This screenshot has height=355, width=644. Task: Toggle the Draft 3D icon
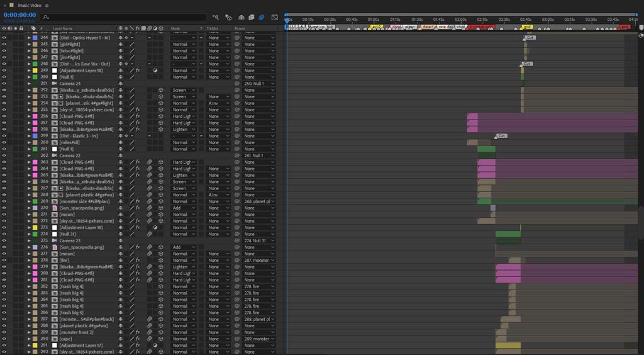pos(228,17)
